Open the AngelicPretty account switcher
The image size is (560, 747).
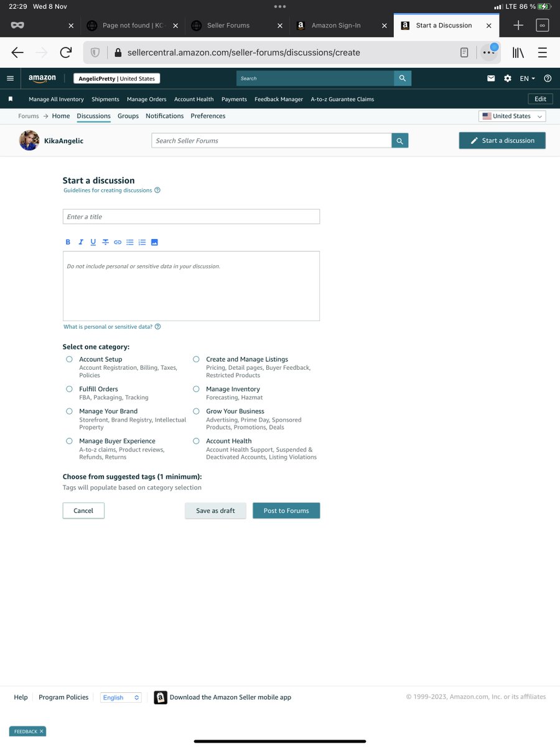[x=116, y=78]
